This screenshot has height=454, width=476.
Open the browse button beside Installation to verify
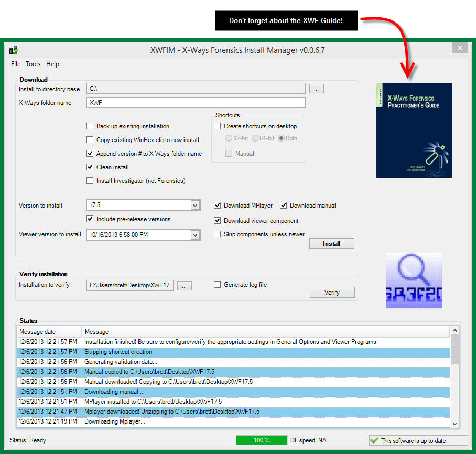point(184,285)
